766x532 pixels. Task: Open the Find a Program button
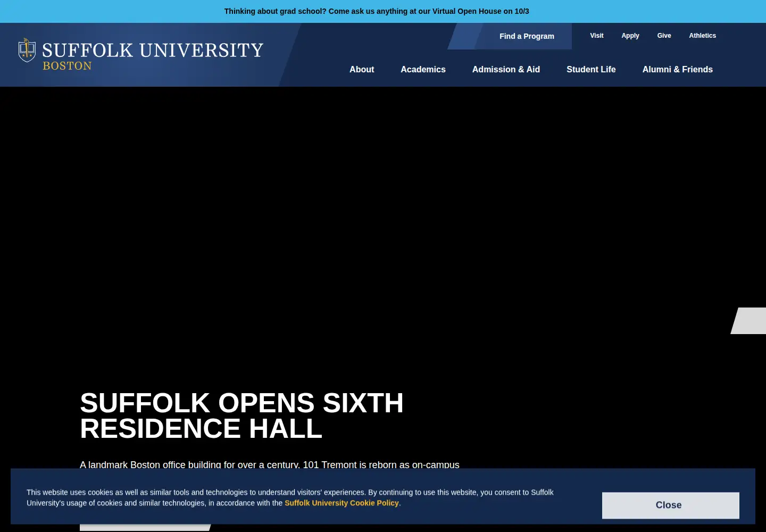pos(527,36)
